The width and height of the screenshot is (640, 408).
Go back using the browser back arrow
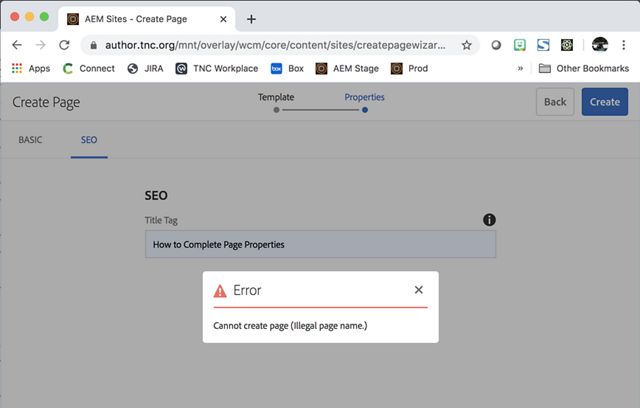click(17, 45)
